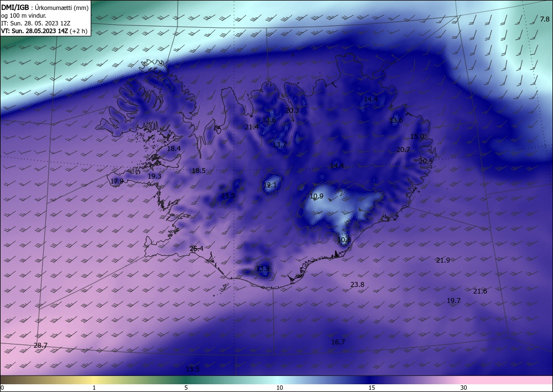
Task: Select the 12.1 value label
Action: click(270, 185)
